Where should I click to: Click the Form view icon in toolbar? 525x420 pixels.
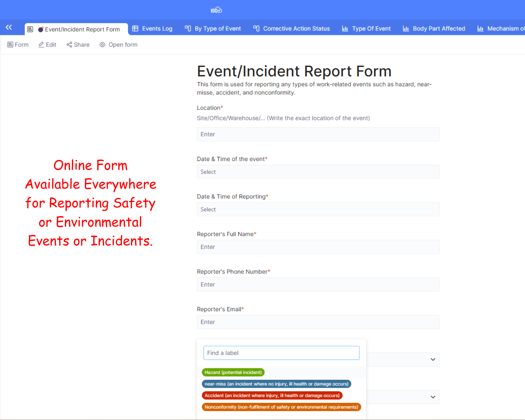coord(10,45)
